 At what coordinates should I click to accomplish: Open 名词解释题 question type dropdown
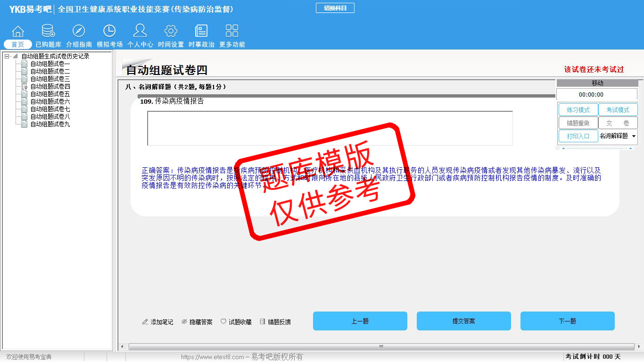618,136
